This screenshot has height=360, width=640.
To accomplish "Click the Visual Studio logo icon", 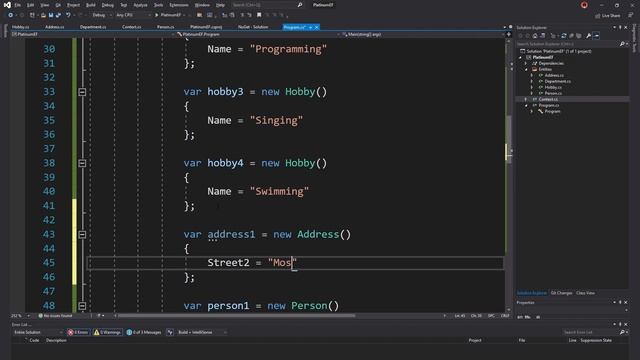I will pos(7,5).
